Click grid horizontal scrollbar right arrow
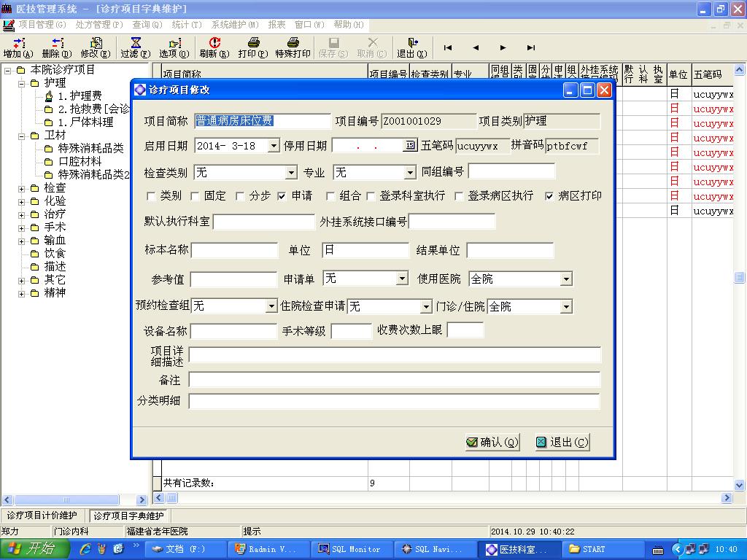The image size is (747, 560). point(727,497)
